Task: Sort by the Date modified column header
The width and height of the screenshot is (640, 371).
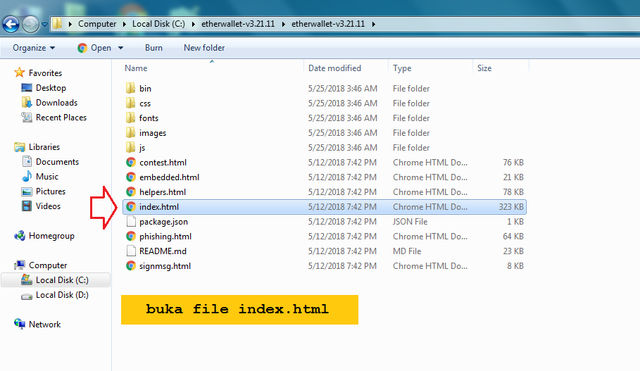Action: 335,68
